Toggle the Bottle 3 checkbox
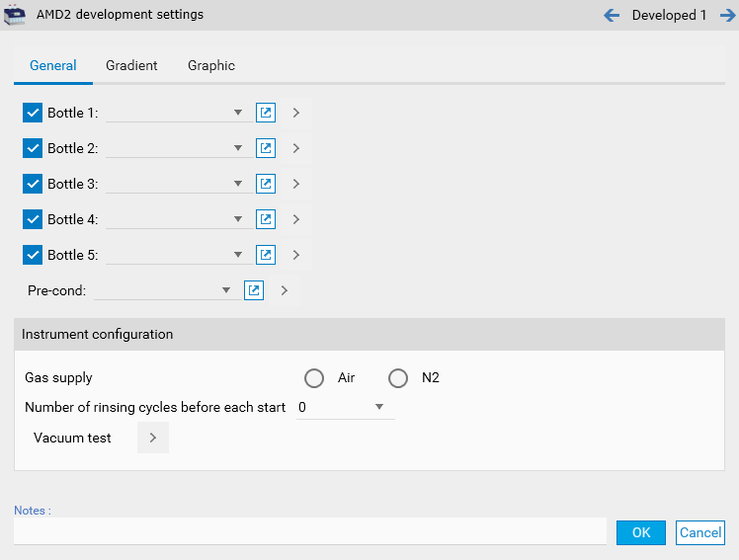The height and width of the screenshot is (560, 739). (x=33, y=184)
